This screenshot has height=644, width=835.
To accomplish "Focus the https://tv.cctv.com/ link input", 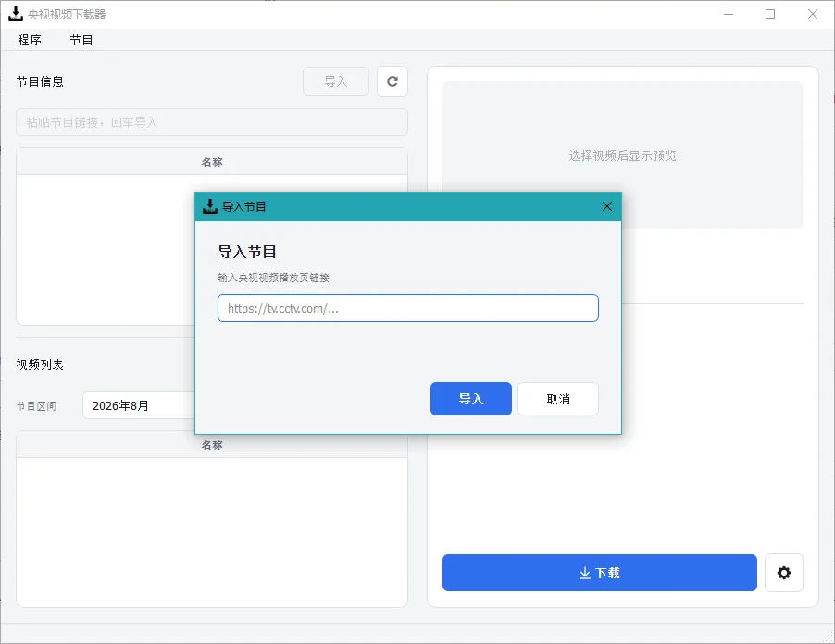I will [408, 308].
